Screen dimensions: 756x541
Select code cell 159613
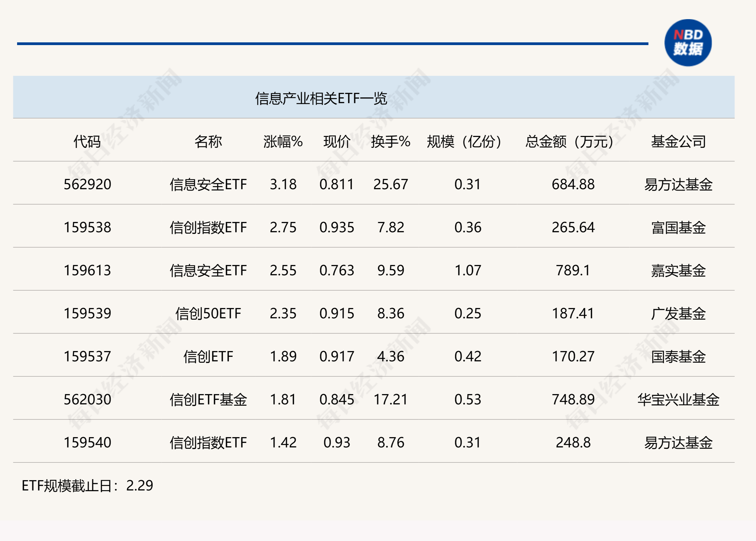[x=87, y=270]
